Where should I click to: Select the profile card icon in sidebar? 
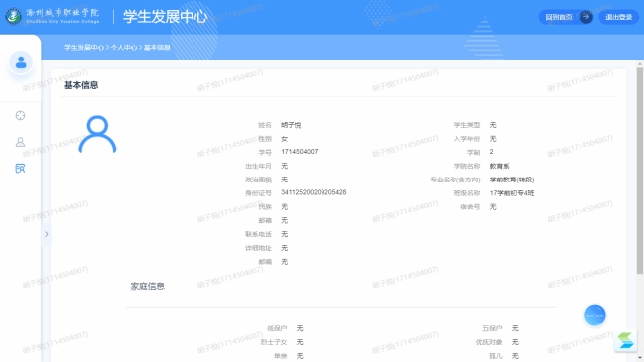(20, 169)
